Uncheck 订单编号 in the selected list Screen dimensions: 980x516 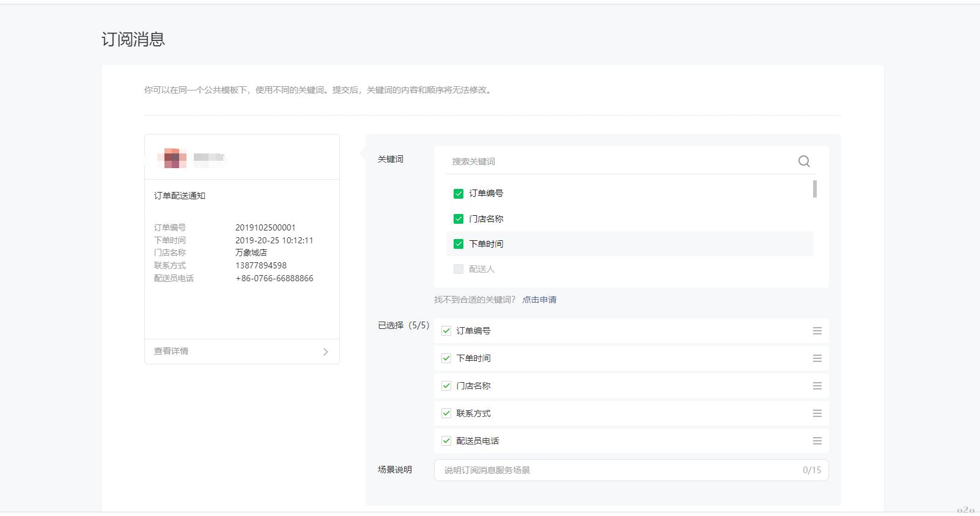coord(446,331)
